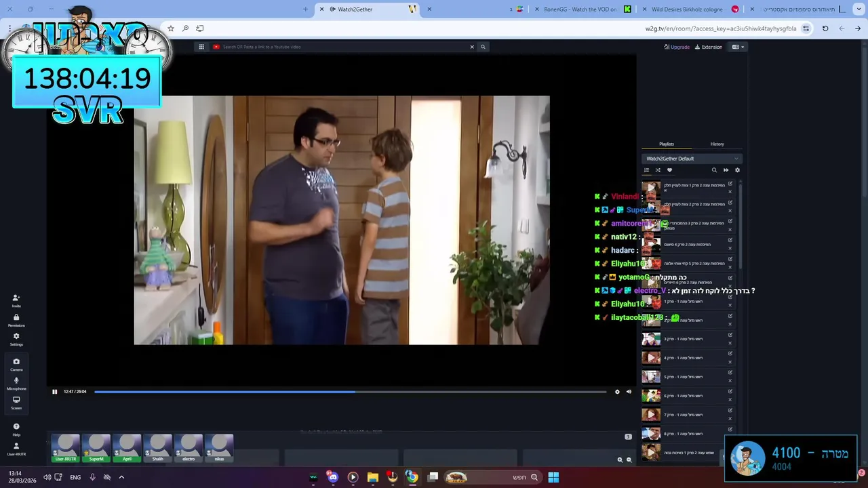Click the Extension link
Viewport: 868px width, 488px height.
click(x=709, y=47)
